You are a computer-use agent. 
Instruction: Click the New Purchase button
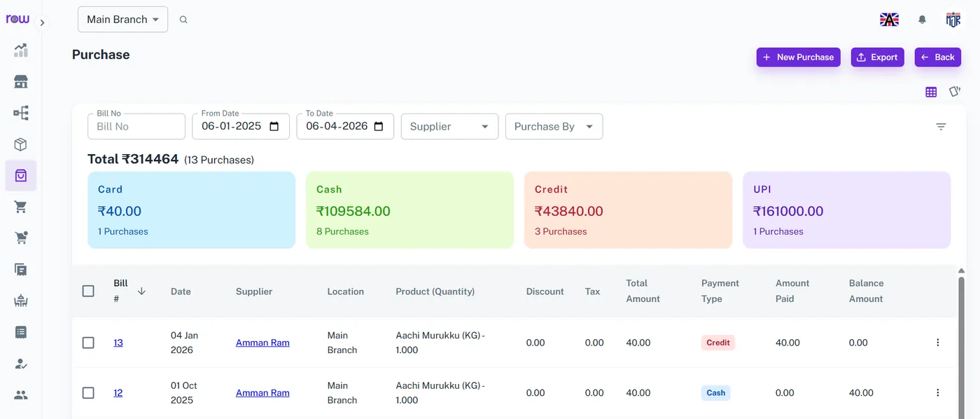798,57
